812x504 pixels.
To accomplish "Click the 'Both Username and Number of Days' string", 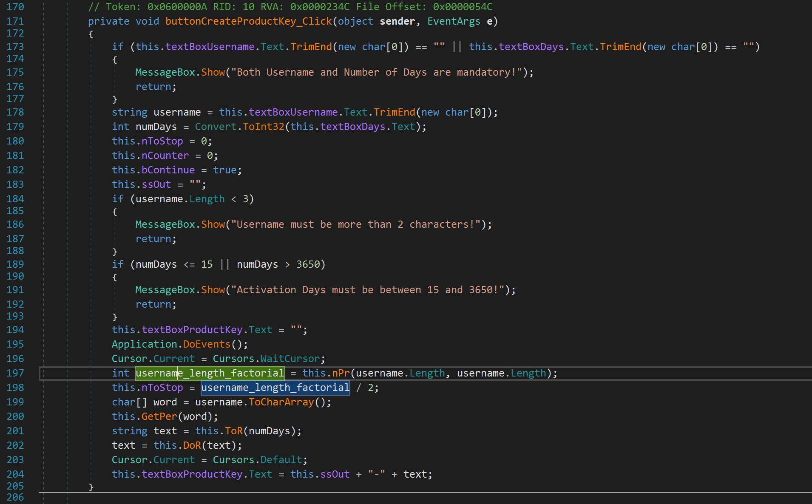I will coord(377,72).
